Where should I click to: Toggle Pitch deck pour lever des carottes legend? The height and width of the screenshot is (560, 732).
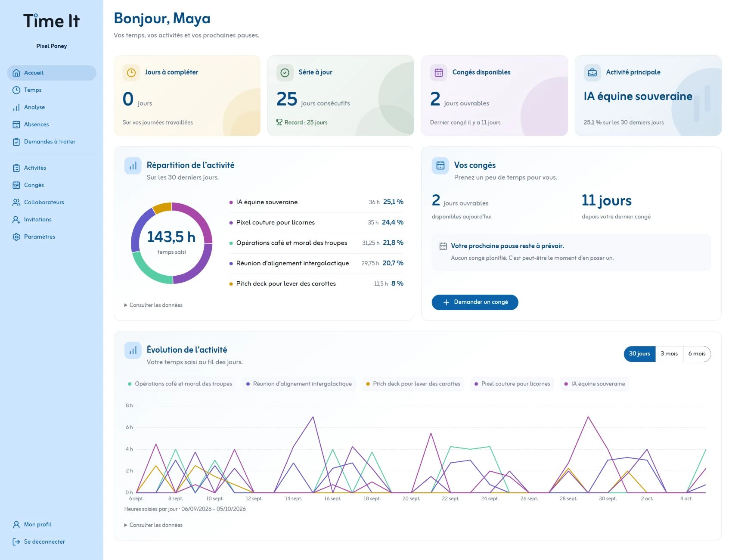[x=413, y=384]
